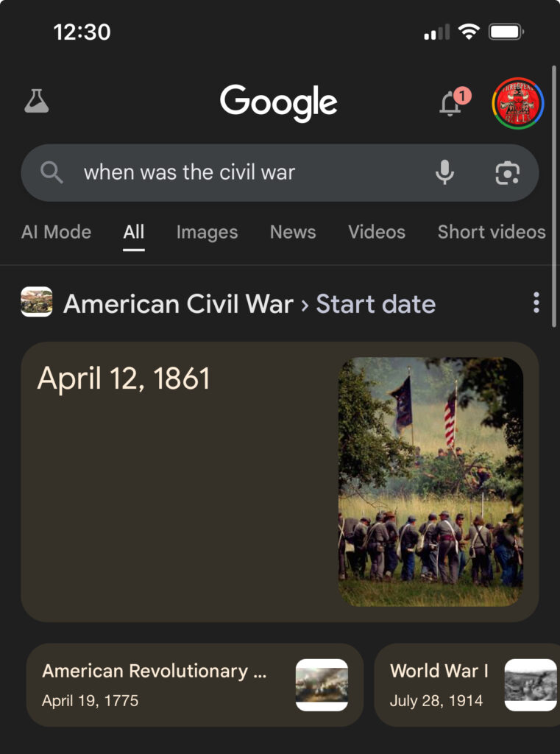The height and width of the screenshot is (754, 560).
Task: Switch to the Videos tab
Action: point(377,232)
